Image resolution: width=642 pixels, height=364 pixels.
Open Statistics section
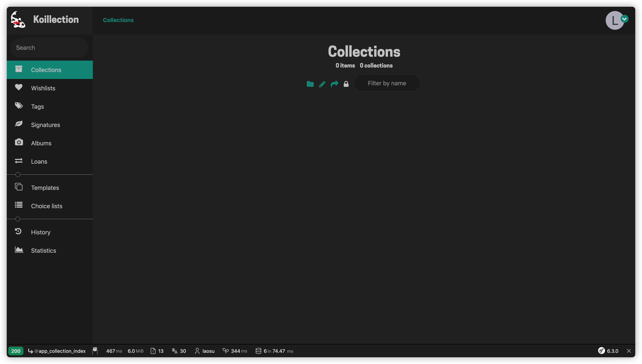[x=43, y=250]
